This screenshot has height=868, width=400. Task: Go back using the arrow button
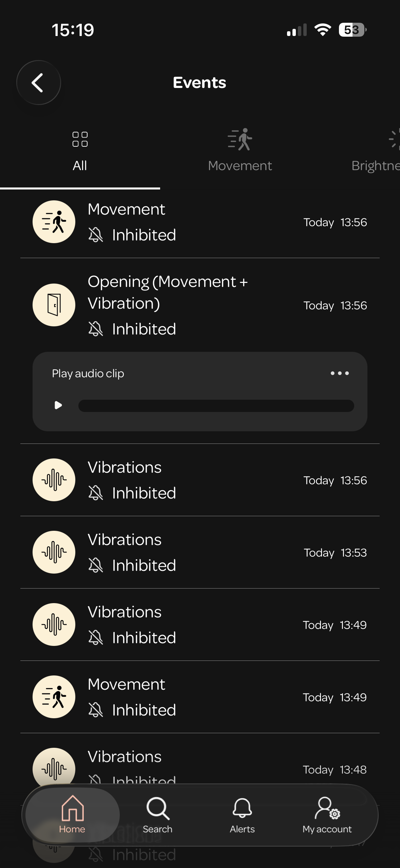(x=39, y=83)
